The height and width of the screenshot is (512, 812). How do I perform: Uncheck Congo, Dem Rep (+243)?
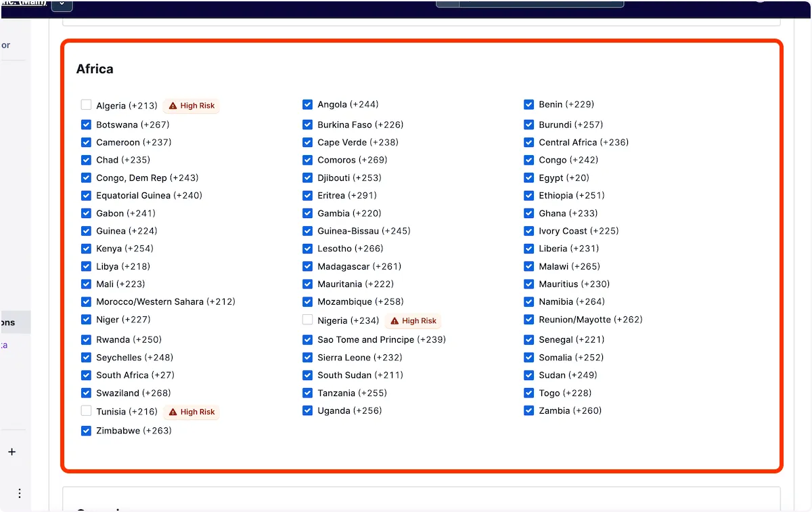tap(86, 177)
